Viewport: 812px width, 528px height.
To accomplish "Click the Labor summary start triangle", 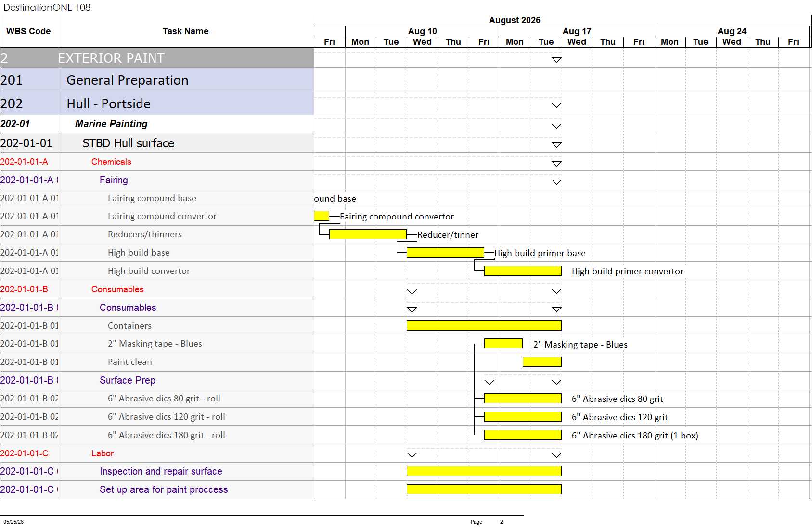I will [x=412, y=455].
